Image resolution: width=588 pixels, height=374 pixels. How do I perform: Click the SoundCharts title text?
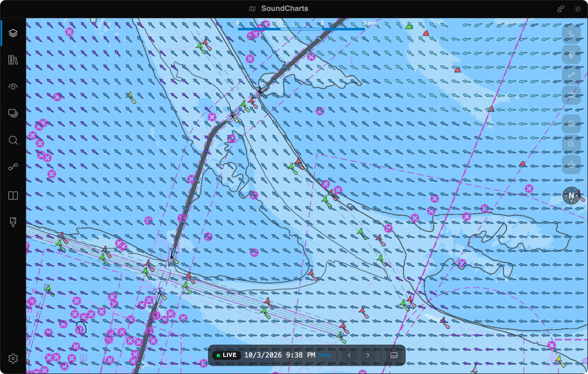click(x=285, y=9)
